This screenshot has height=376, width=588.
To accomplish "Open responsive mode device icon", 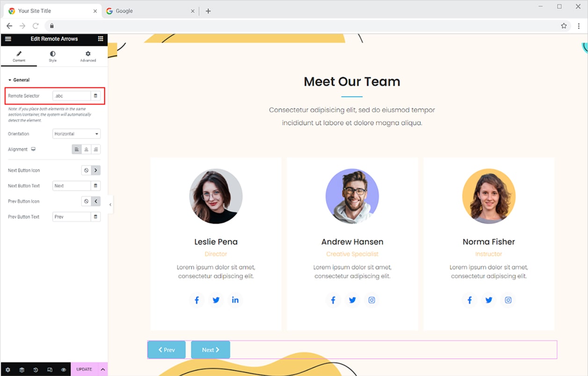I will tap(50, 369).
